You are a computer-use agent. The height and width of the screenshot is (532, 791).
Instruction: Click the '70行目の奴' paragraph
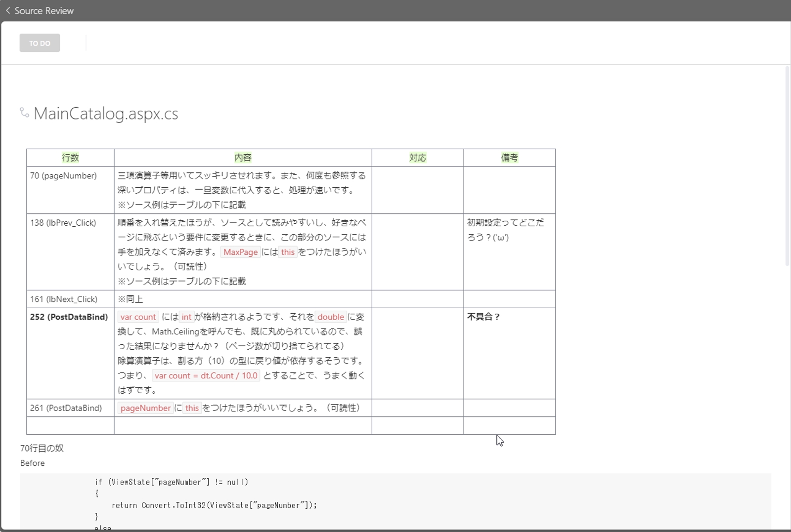point(42,448)
